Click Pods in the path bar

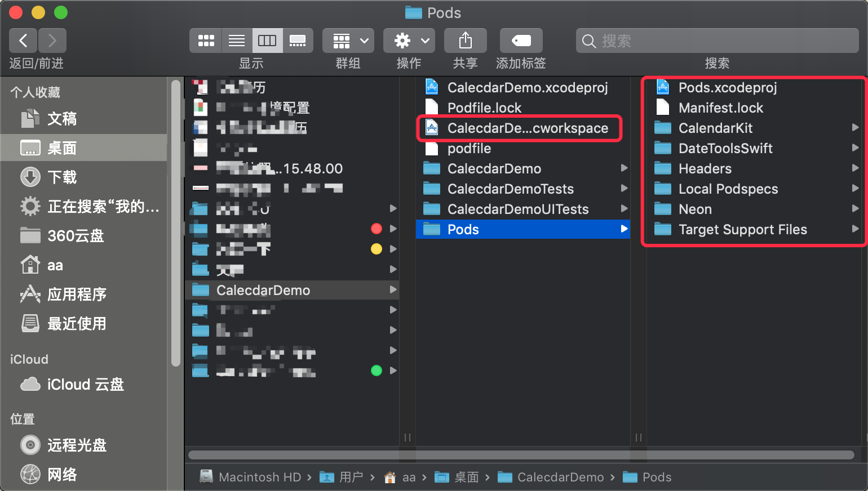[647, 477]
